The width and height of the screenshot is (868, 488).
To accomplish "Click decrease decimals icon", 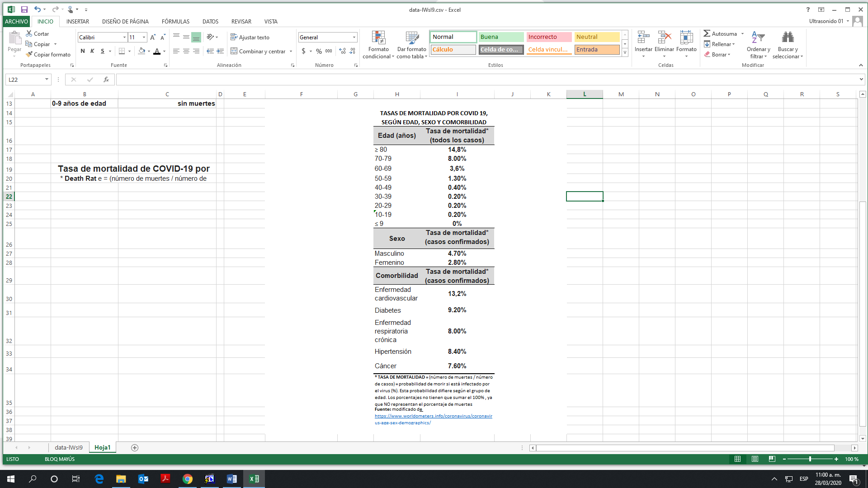I will [353, 51].
